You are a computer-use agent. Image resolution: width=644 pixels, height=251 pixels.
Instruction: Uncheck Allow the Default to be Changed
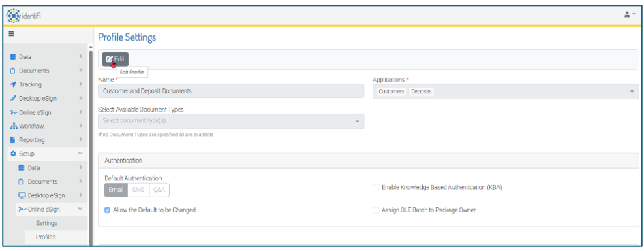108,210
